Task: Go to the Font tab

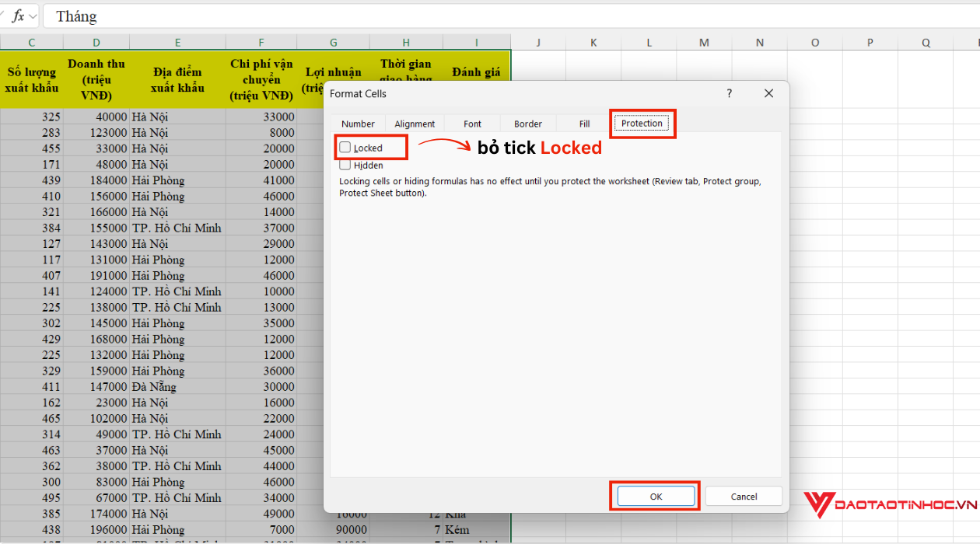Action: point(473,124)
